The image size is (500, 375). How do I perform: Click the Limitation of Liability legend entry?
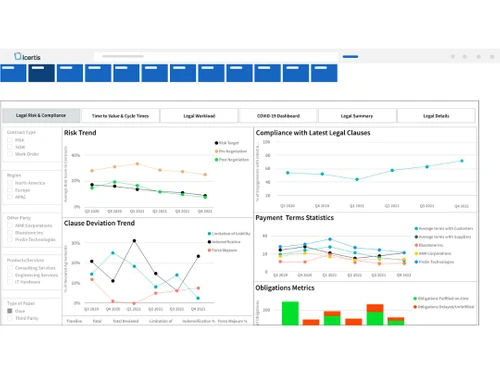click(229, 233)
